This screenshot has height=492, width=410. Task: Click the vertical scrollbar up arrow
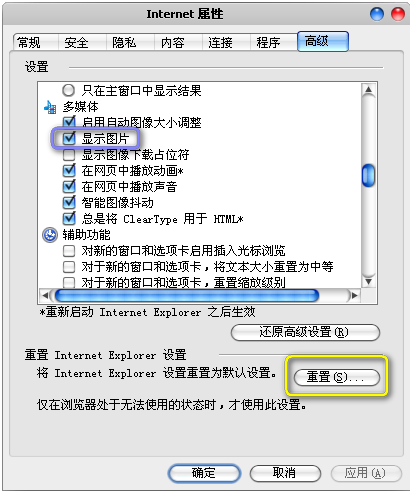pos(368,90)
